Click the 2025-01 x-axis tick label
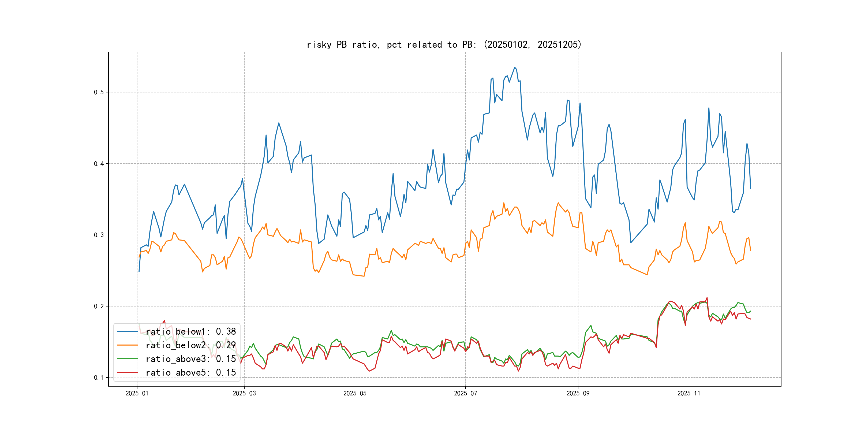This screenshot has width=868, height=434. click(137, 393)
